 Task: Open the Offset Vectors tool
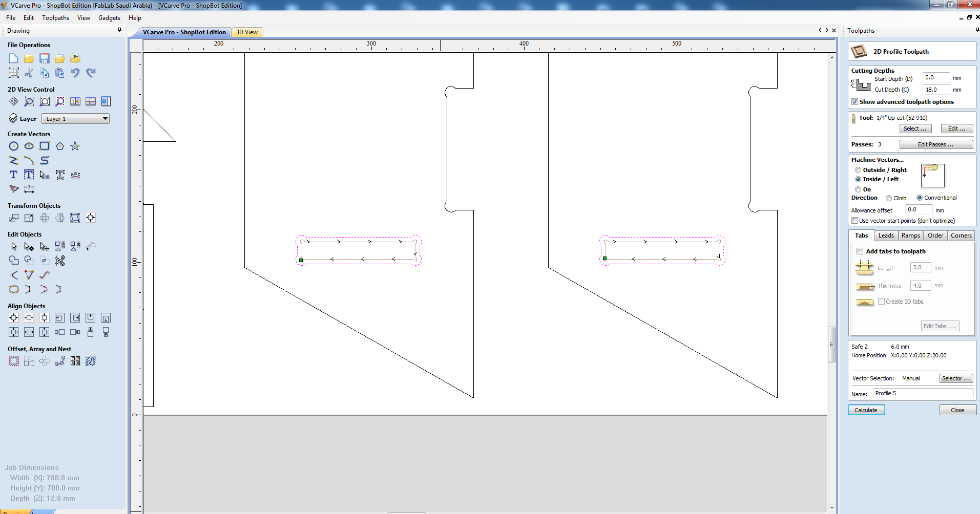coord(14,361)
